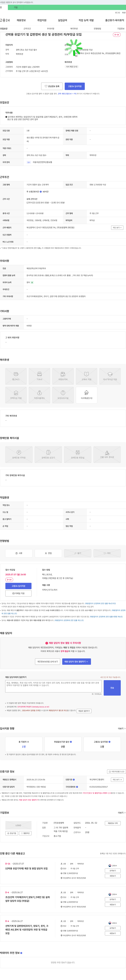The width and height of the screenshot is (126, 980).
Task: Click 관심정보 등록 button
Action: point(52,86)
